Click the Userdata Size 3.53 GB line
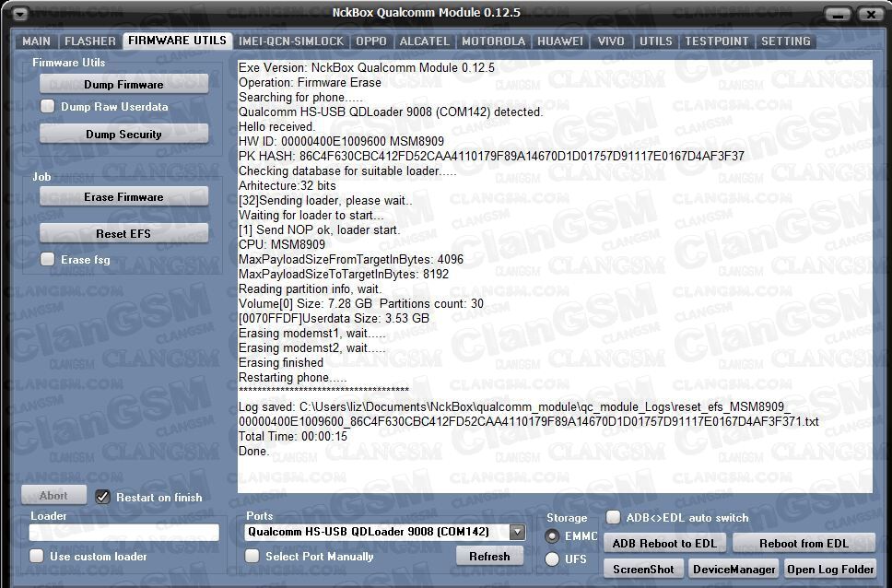This screenshot has width=892, height=588. [x=334, y=318]
